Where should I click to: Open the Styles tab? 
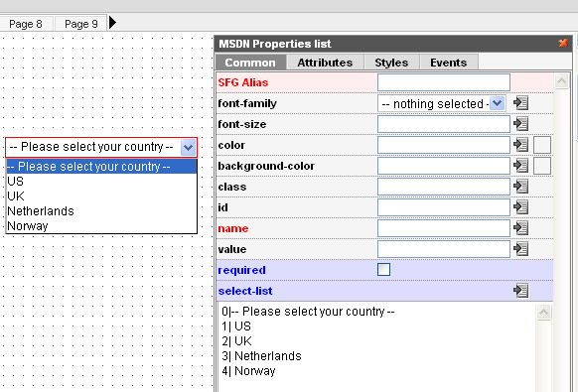391,63
